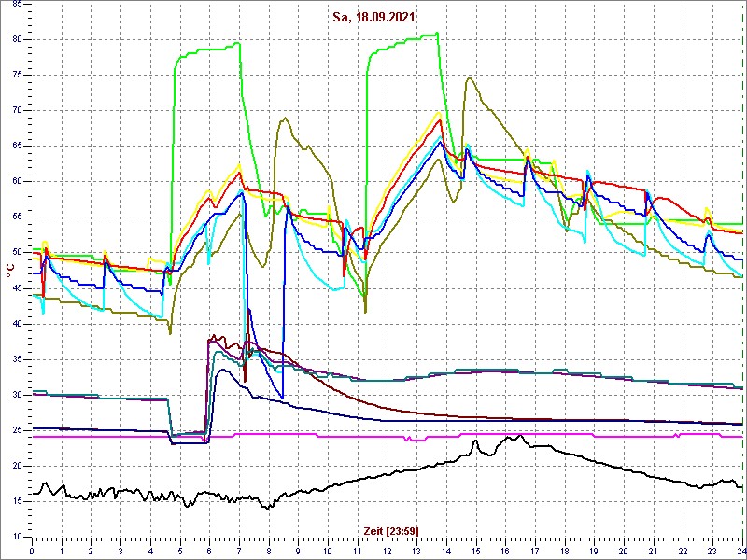Select hour 17 on the time axis
The image size is (747, 560).
pyautogui.click(x=534, y=551)
